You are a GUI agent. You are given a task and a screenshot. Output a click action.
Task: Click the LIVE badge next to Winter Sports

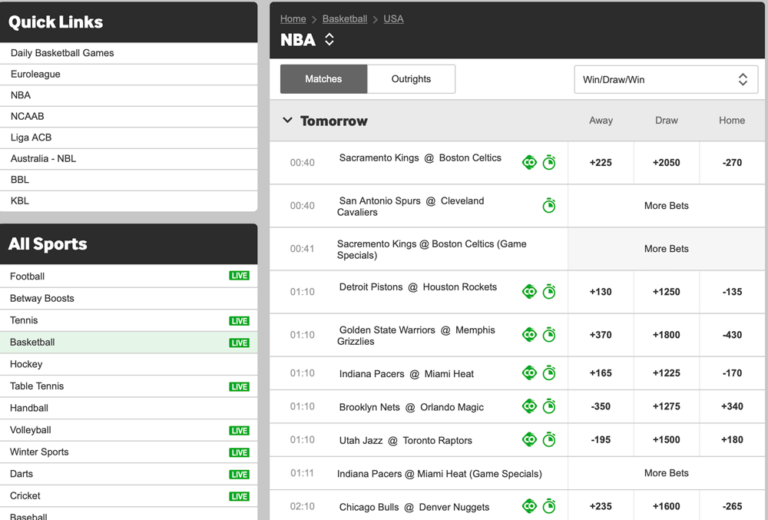point(239,452)
